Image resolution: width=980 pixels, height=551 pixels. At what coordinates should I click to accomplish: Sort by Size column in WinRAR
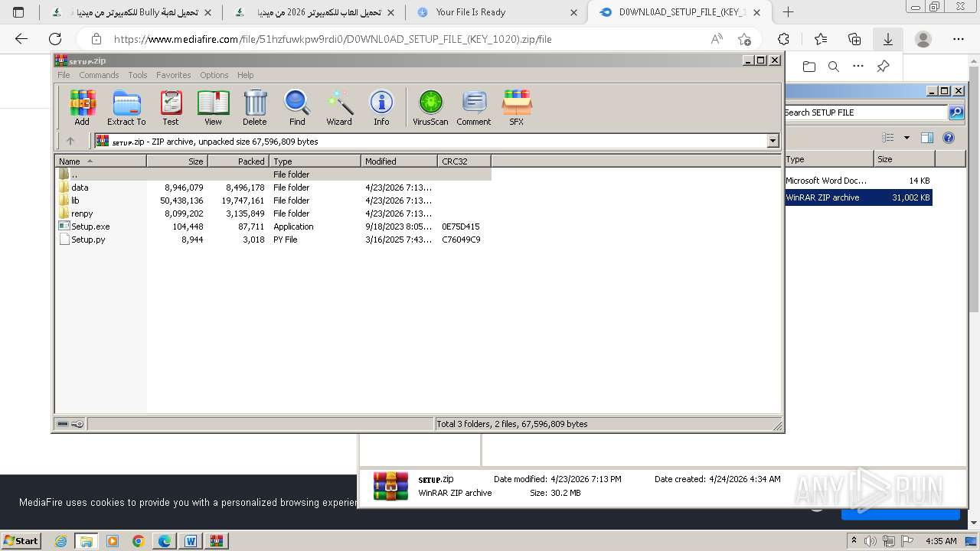177,161
